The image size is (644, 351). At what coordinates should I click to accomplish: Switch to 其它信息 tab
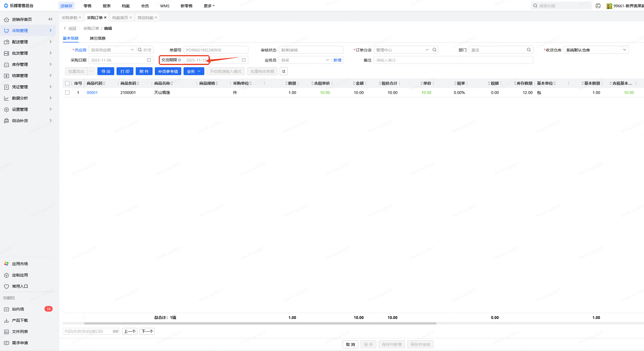pos(97,38)
